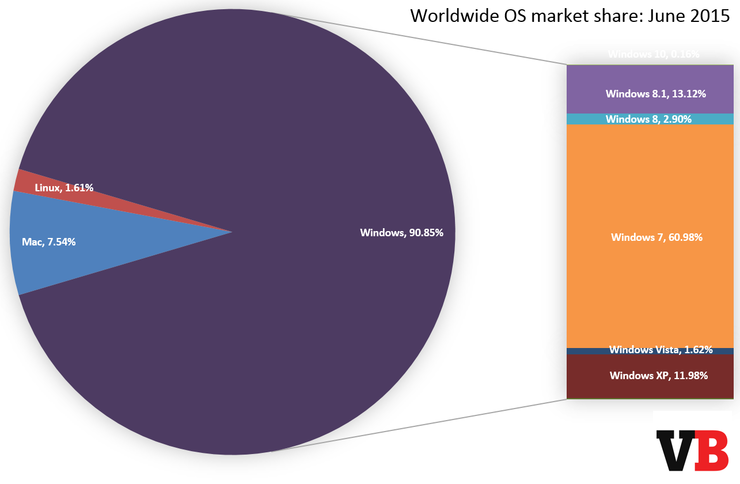Click the 'Windows Vista, 1.62%' label
This screenshot has width=740, height=484.
pos(661,350)
